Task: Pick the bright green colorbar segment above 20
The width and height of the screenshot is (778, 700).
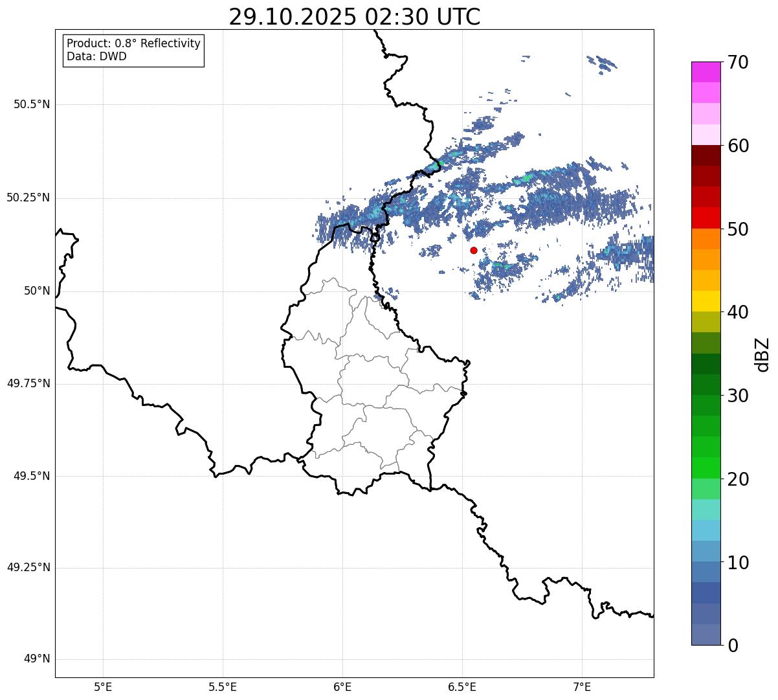Action: tap(706, 468)
